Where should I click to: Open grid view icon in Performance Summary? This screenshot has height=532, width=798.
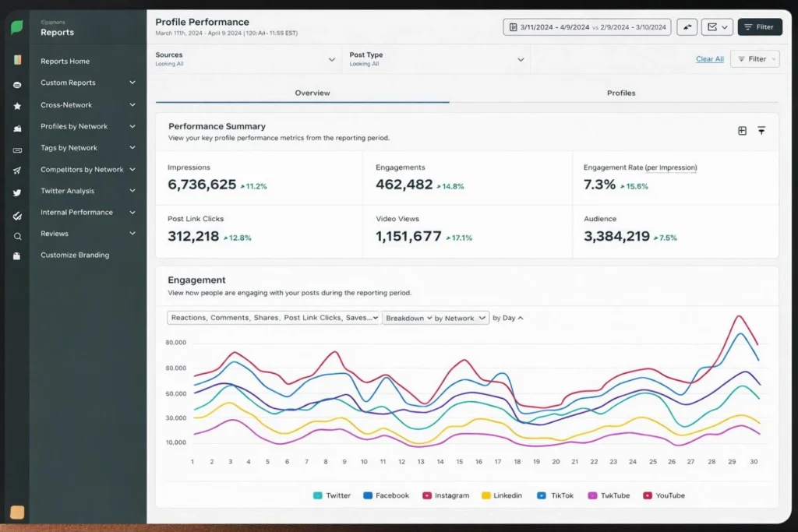coord(742,131)
